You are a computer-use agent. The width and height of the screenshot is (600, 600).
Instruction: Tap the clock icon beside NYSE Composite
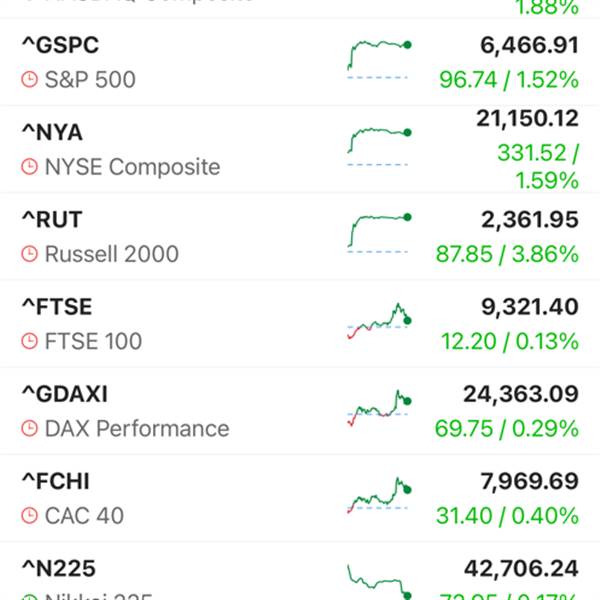pos(29,167)
